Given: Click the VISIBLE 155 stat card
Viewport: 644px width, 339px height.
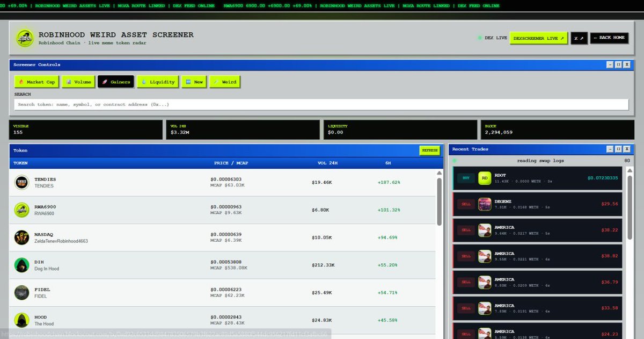Looking at the screenshot, I should [86, 129].
